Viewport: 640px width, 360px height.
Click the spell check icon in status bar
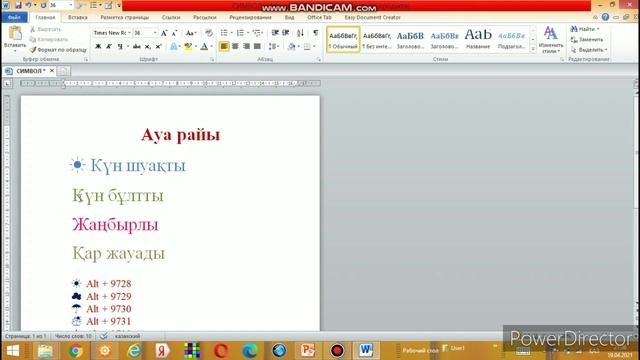coord(104,336)
